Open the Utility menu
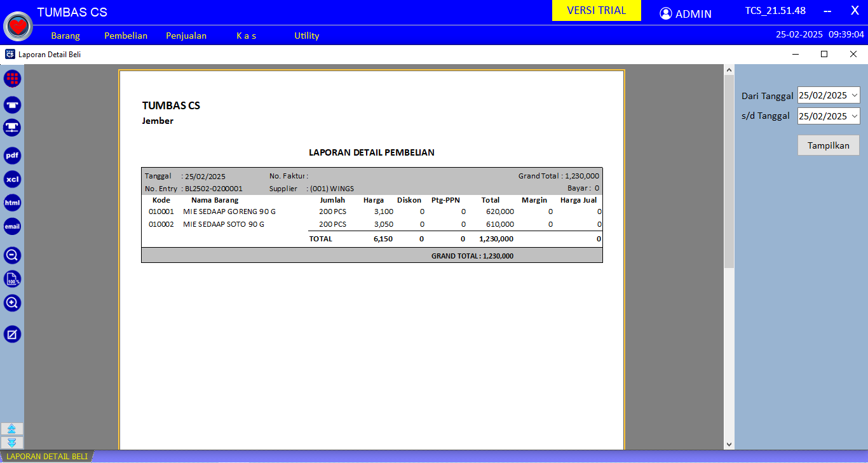 306,36
